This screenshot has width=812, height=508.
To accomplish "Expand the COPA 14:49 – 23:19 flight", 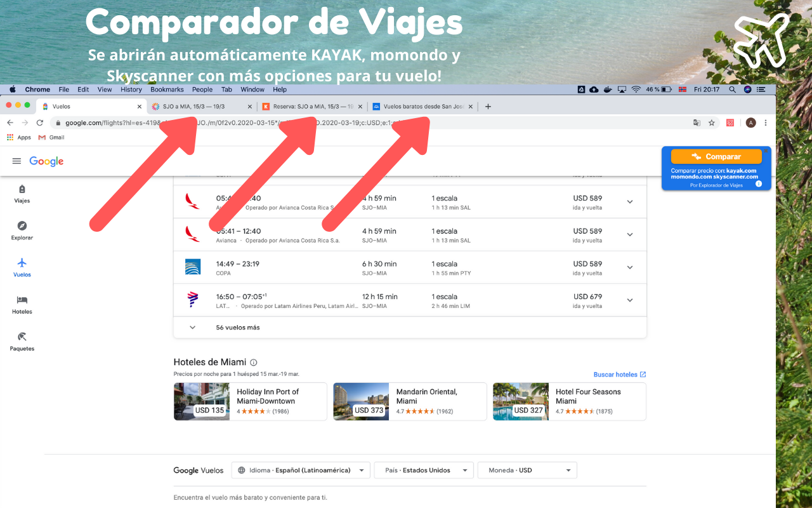I will [630, 267].
